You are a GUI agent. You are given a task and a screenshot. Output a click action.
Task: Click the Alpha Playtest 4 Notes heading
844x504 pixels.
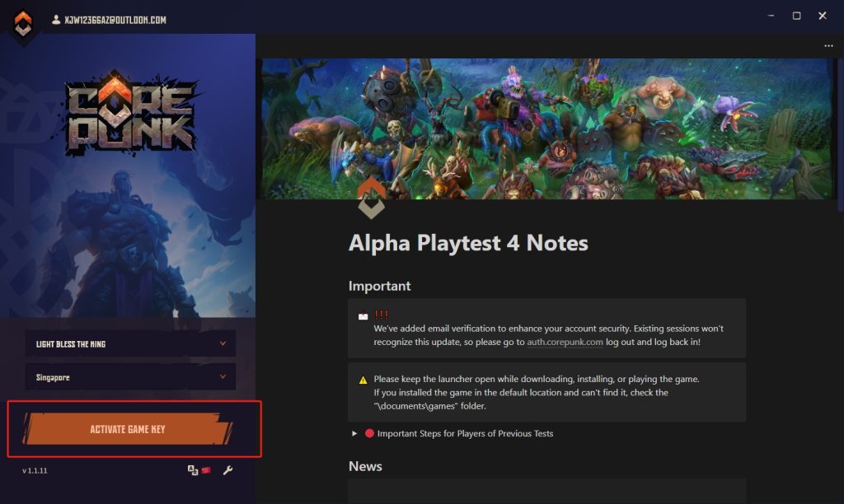[468, 243]
